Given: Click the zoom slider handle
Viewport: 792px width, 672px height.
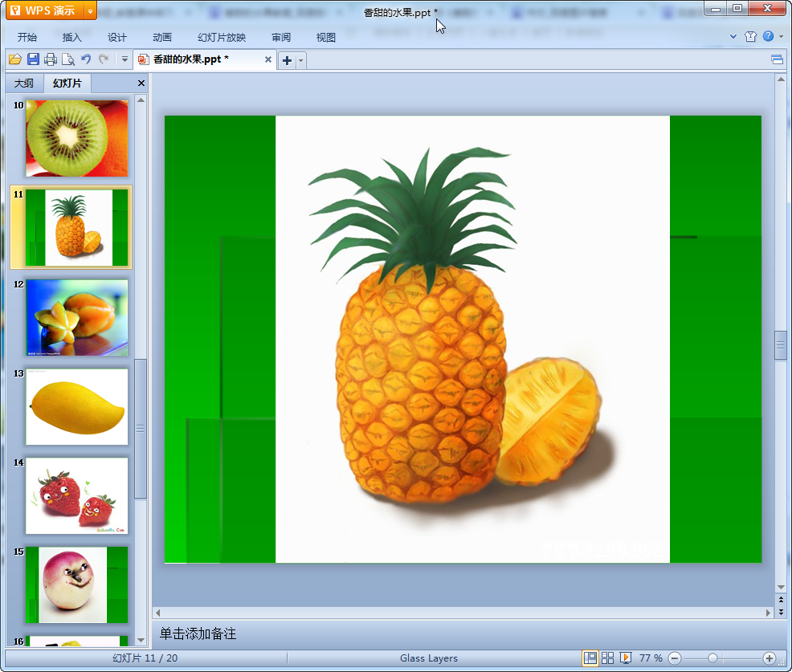Looking at the screenshot, I should click(712, 658).
